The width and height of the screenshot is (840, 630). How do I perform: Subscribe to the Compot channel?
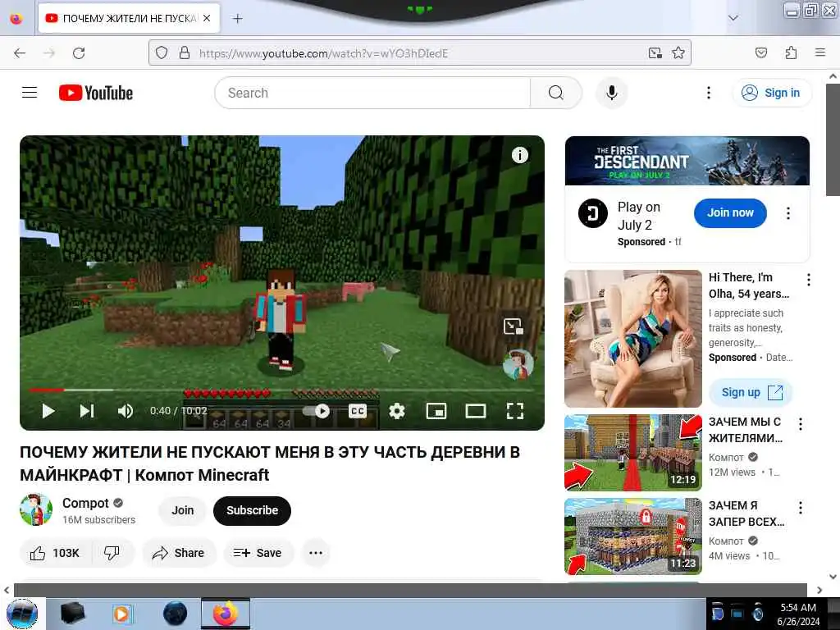[252, 510]
